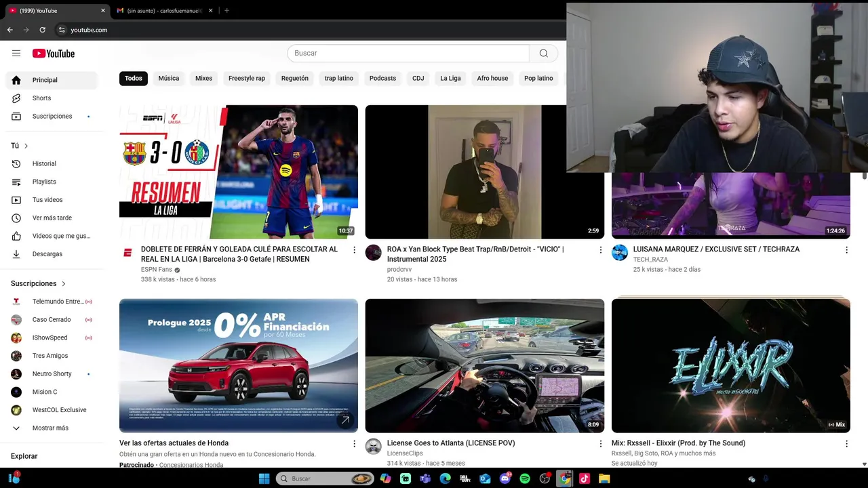This screenshot has width=868, height=488.
Task: Open Discord from the taskbar
Action: (505, 479)
